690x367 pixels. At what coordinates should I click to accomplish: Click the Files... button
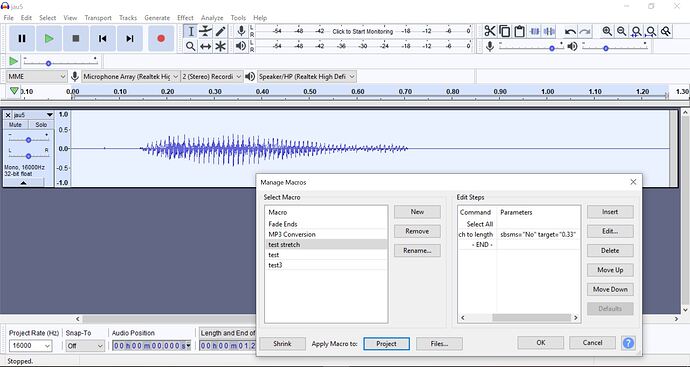439,344
